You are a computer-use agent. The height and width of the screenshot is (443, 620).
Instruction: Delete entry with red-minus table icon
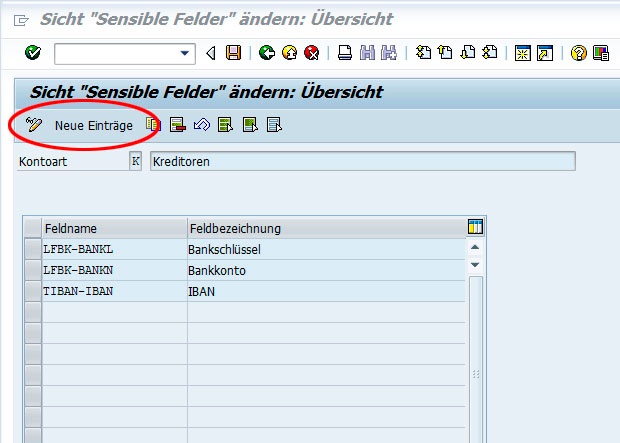click(x=178, y=125)
